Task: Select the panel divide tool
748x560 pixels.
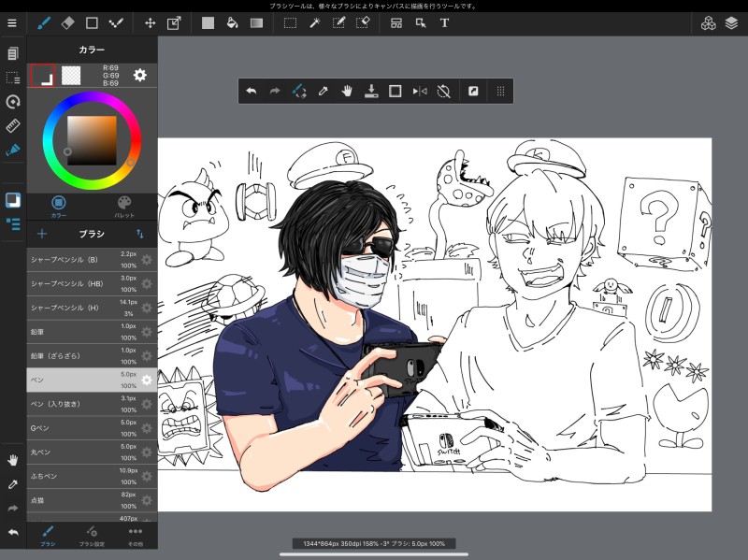Action: (x=396, y=22)
